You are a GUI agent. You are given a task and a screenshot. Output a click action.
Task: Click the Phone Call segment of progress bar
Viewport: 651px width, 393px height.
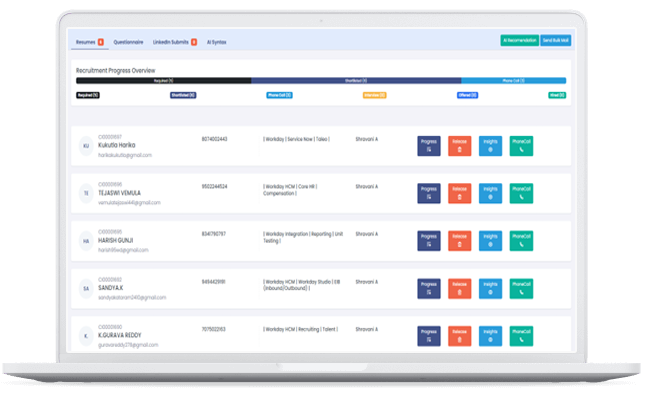click(x=513, y=81)
